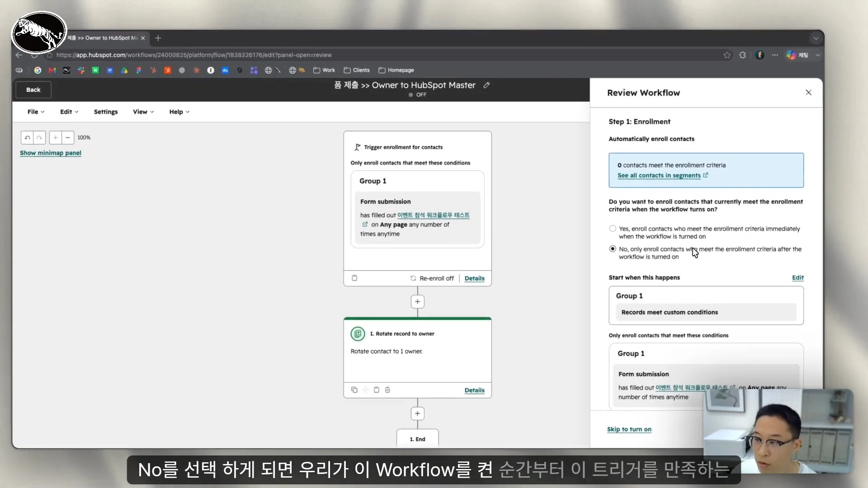The height and width of the screenshot is (488, 868).
Task: Click the 100% zoom level text
Action: click(x=84, y=137)
